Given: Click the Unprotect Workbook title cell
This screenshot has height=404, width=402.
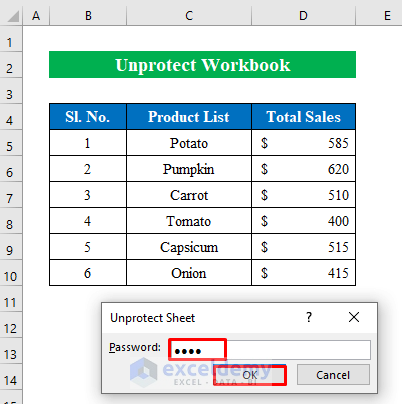Looking at the screenshot, I should click(x=202, y=65).
